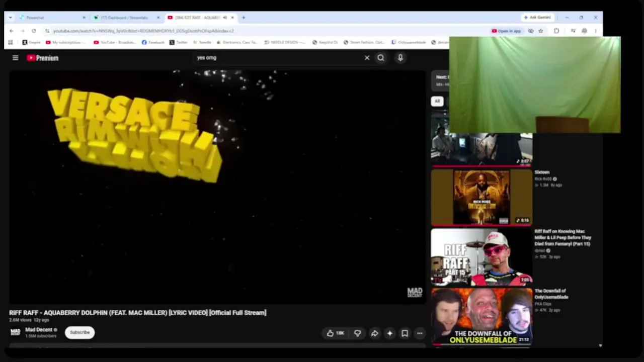Open the Facebook bookmark
644x362 pixels.
tap(153, 43)
